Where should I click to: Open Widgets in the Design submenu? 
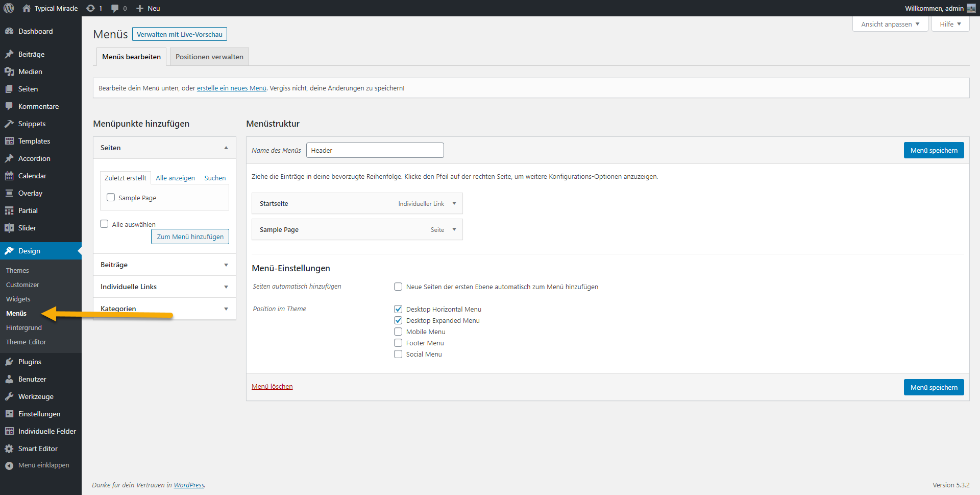click(x=18, y=299)
